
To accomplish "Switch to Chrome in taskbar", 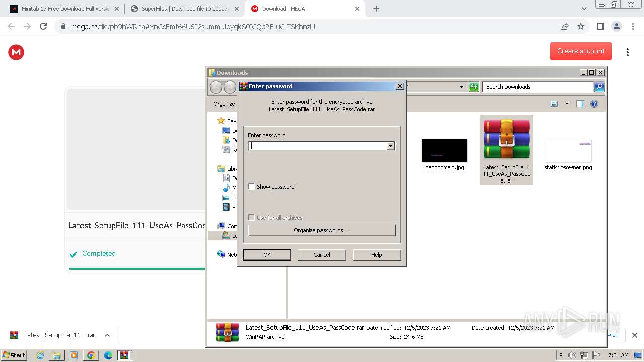I will tap(91, 355).
